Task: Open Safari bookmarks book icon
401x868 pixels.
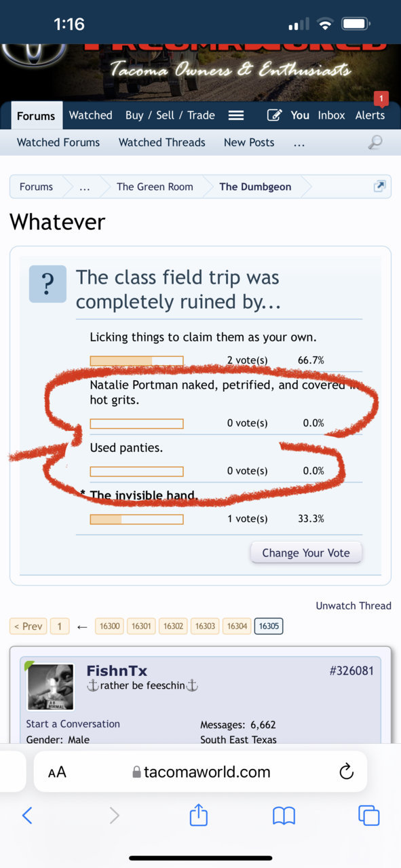Action: click(x=284, y=815)
